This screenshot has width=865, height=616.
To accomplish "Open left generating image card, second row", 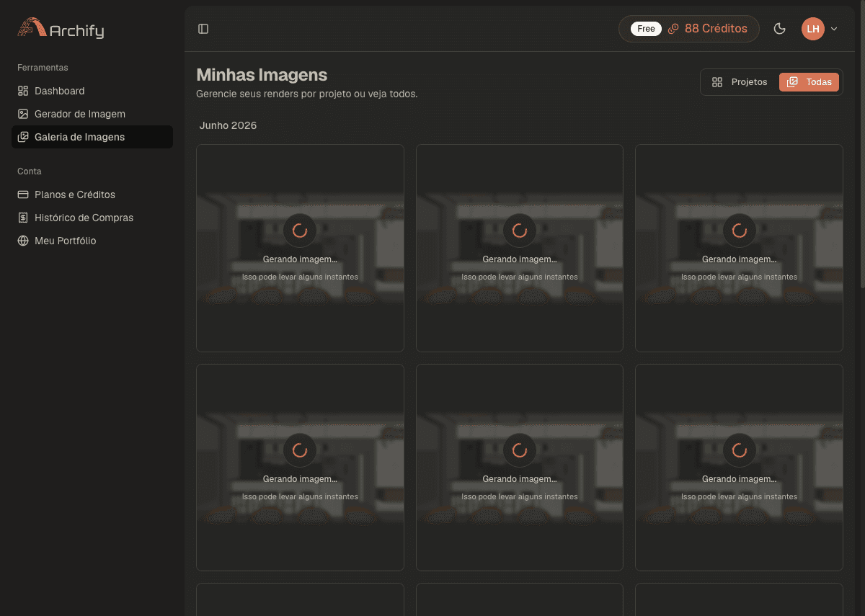I will pyautogui.click(x=300, y=468).
